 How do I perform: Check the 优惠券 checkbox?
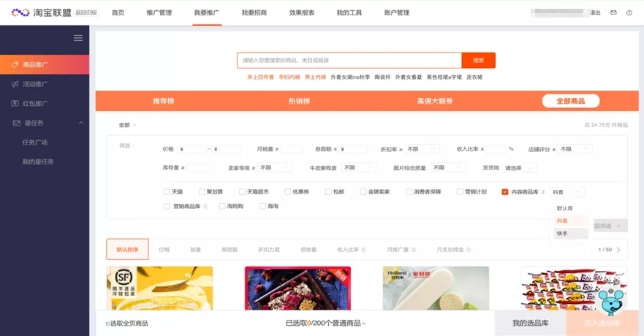[288, 191]
